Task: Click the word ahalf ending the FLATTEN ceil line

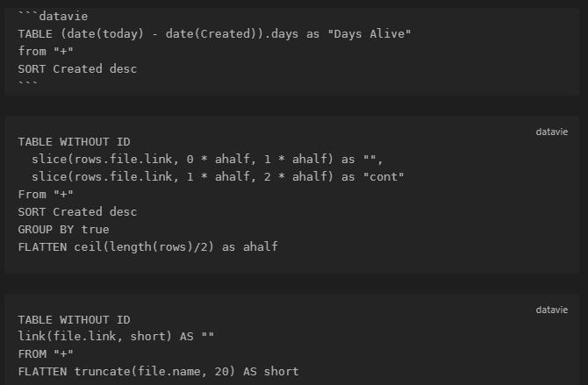Action: click(x=260, y=246)
